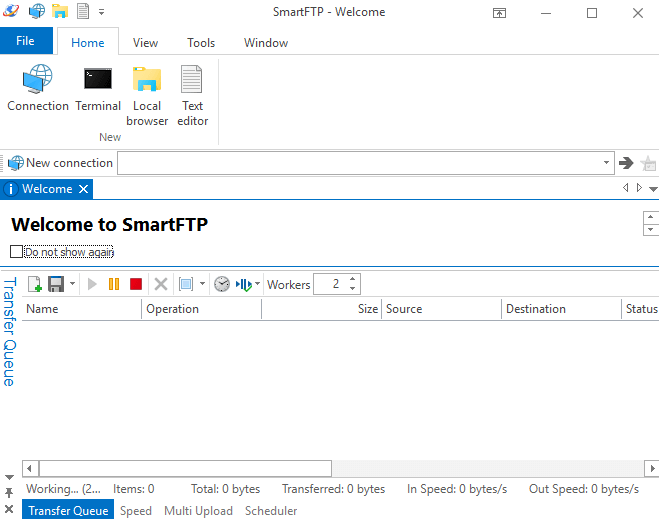Click the queue horizontal scrollbar left arrow
The image size is (659, 519).
pyautogui.click(x=29, y=468)
